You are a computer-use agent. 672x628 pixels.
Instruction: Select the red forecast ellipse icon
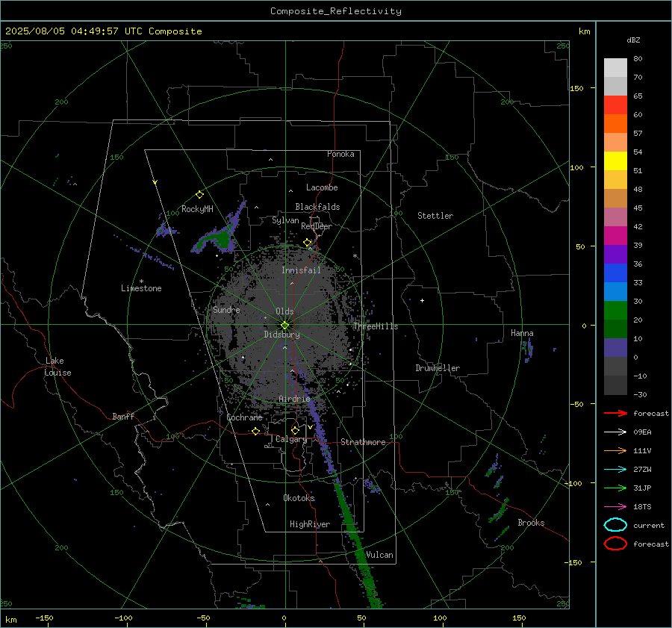coord(615,544)
